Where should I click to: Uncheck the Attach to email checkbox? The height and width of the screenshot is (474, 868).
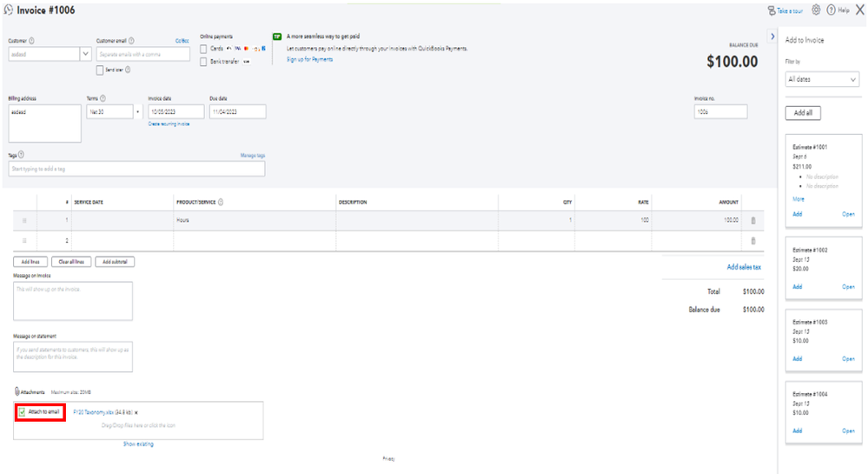point(22,412)
